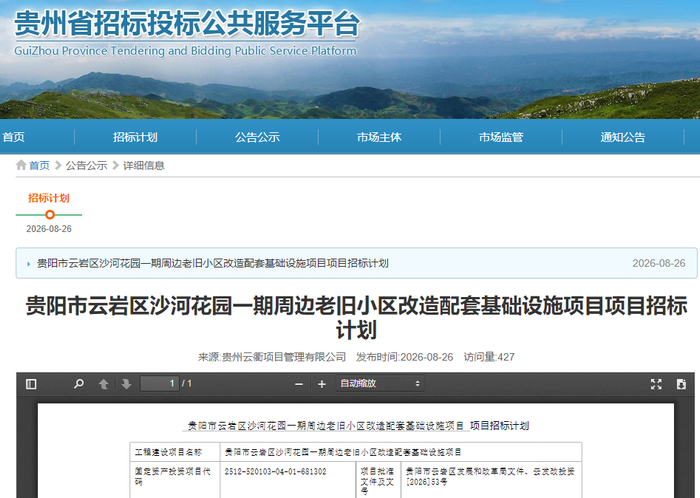The image size is (700, 498).
Task: Click the 公告公示 breadcrumb link
Action: (87, 166)
